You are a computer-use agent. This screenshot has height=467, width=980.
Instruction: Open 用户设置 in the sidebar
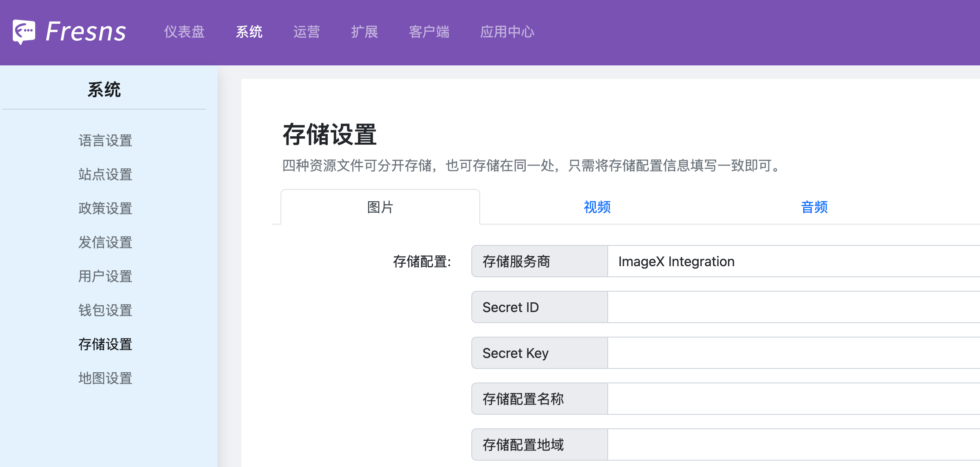point(105,276)
